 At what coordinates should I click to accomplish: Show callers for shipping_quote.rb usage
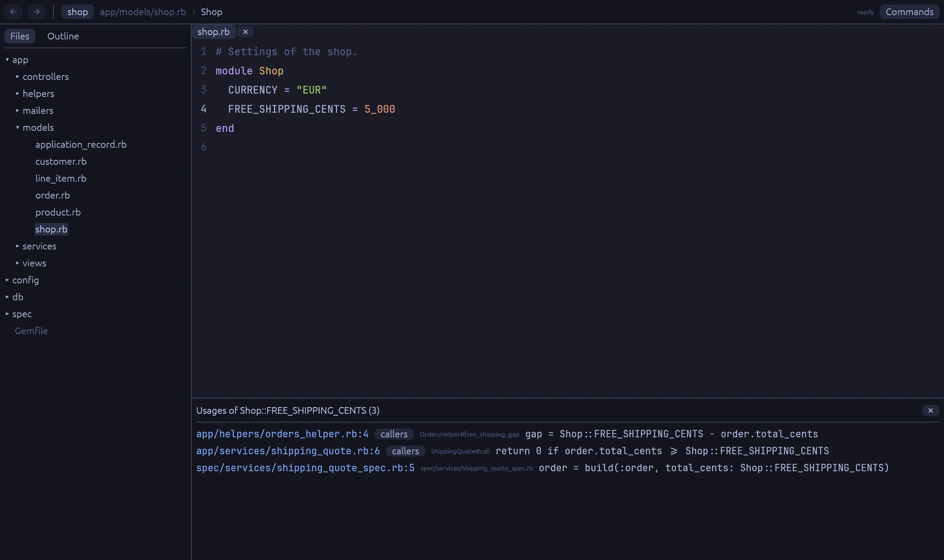tap(405, 451)
